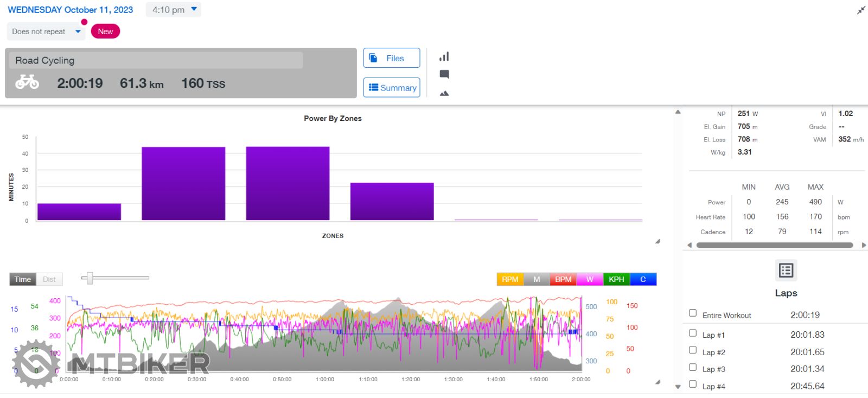Screen dimensions: 868x398
Task: Open the 4:10 pm time dropdown
Action: tap(174, 10)
